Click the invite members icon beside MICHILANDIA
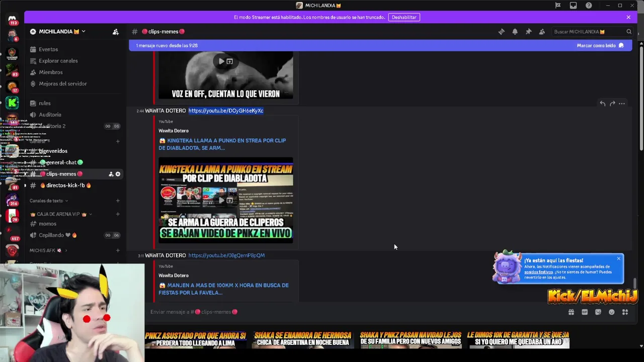Viewport: 644px width, 362px height. (115, 32)
